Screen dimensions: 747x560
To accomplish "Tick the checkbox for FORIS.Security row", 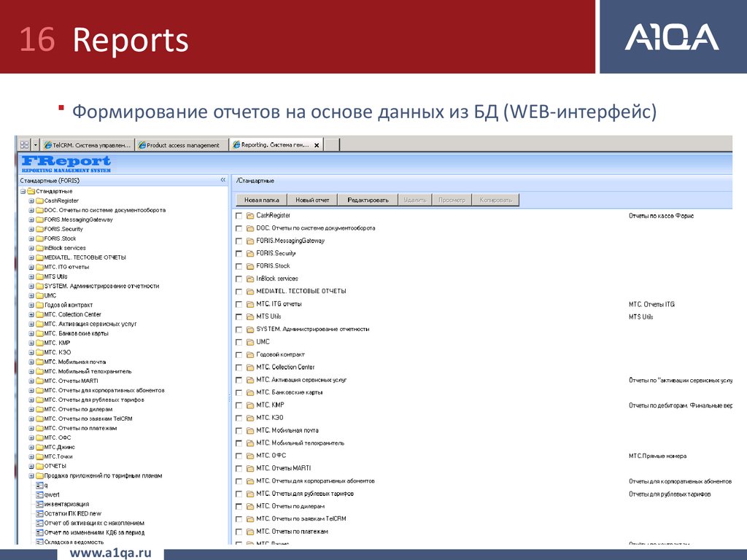I will pyautogui.click(x=239, y=254).
